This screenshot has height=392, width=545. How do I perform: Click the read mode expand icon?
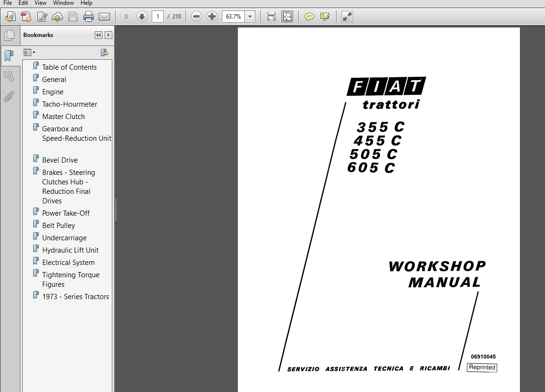347,16
